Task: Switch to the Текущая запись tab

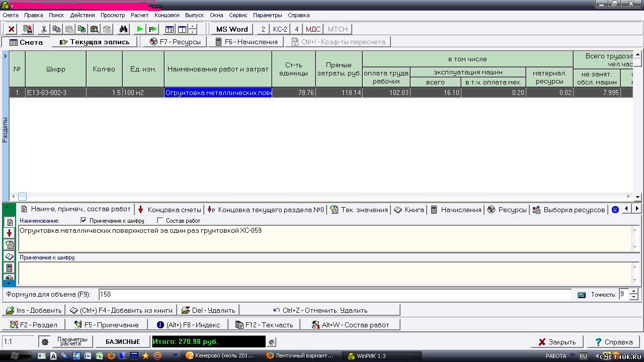Action: (x=95, y=42)
